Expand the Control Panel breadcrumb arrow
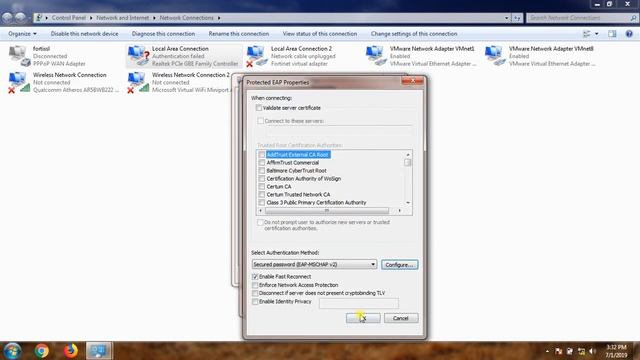The height and width of the screenshot is (360, 640). coord(91,18)
